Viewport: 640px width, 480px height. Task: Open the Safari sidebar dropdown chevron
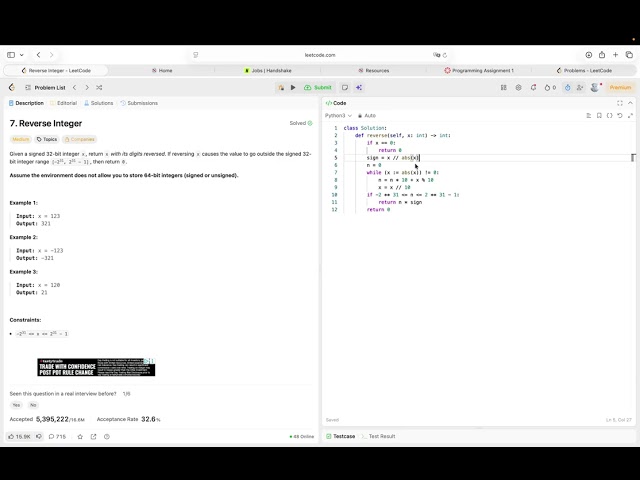(x=22, y=55)
